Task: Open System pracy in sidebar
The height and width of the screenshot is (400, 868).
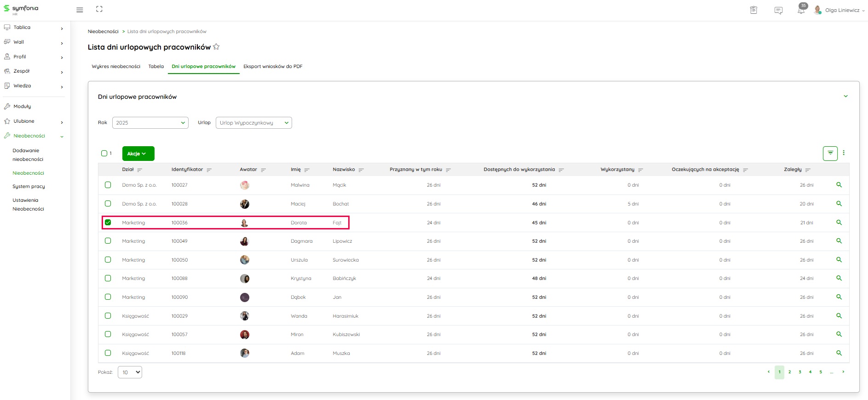Action: 29,186
